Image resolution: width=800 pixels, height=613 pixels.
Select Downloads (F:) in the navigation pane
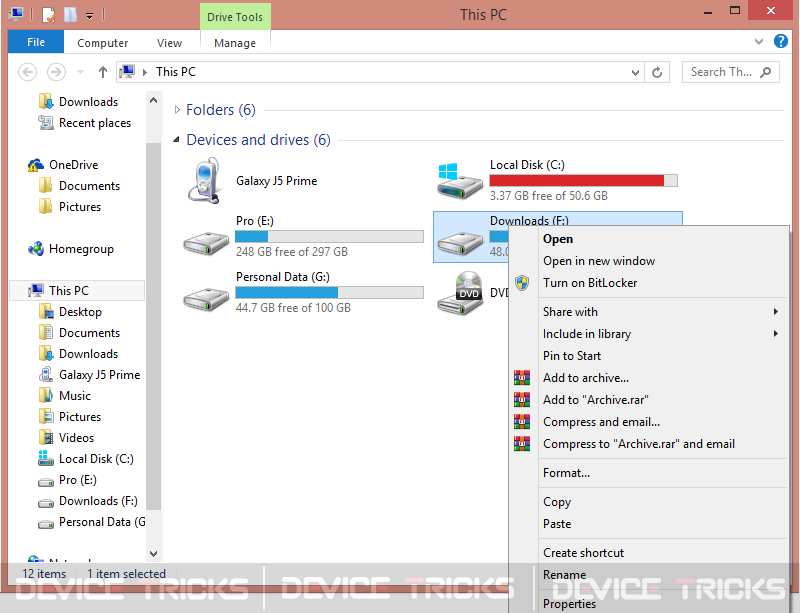(98, 501)
